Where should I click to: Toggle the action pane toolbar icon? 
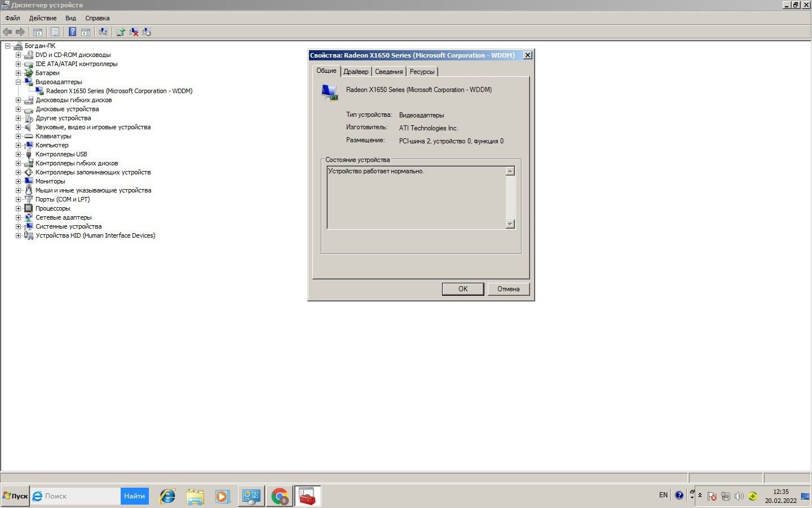click(x=86, y=32)
